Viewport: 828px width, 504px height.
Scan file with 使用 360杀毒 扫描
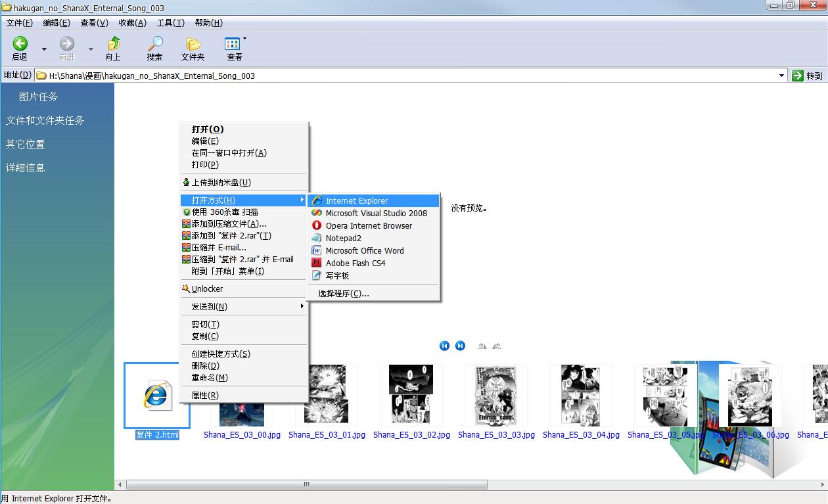click(244, 212)
